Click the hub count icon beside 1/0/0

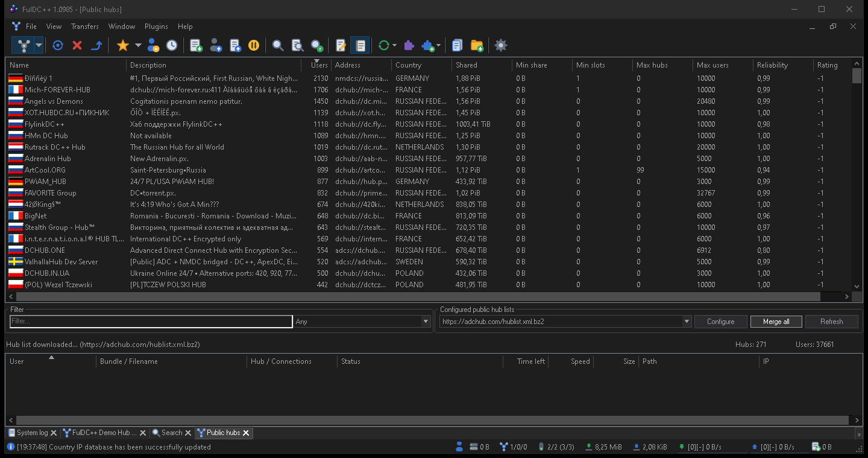click(x=504, y=447)
